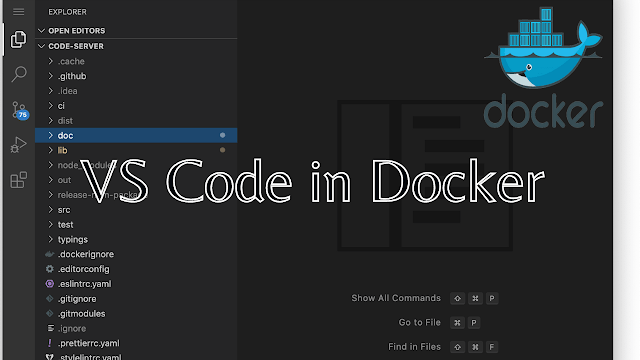Click P key in Go to File shortcut
This screenshot has width=640, height=360.
(x=474, y=323)
